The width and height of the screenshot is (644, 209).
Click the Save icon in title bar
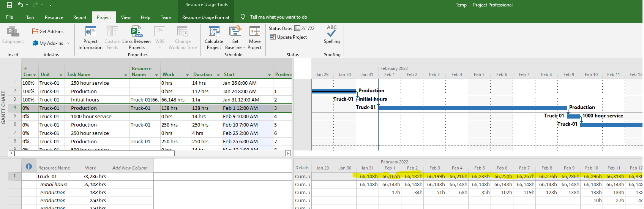pyautogui.click(x=9, y=5)
